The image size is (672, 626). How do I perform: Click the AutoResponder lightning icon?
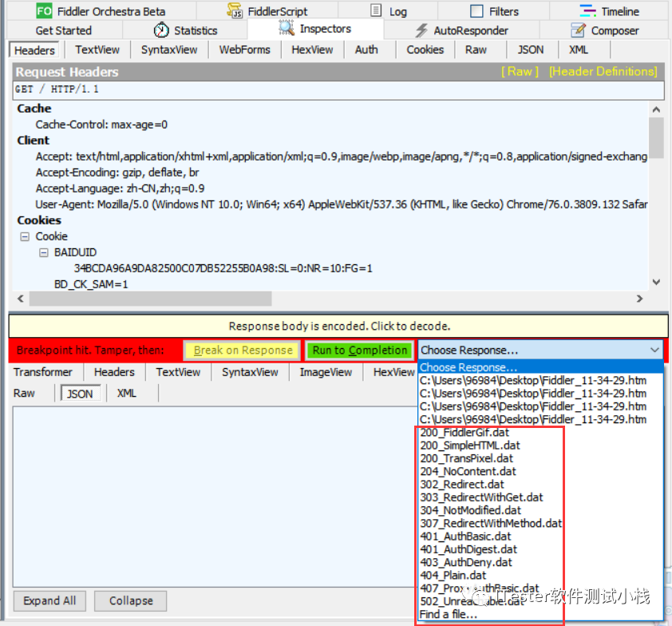(421, 30)
